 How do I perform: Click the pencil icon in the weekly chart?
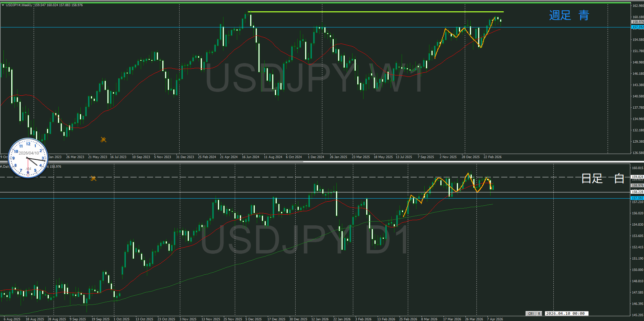[x=103, y=140]
